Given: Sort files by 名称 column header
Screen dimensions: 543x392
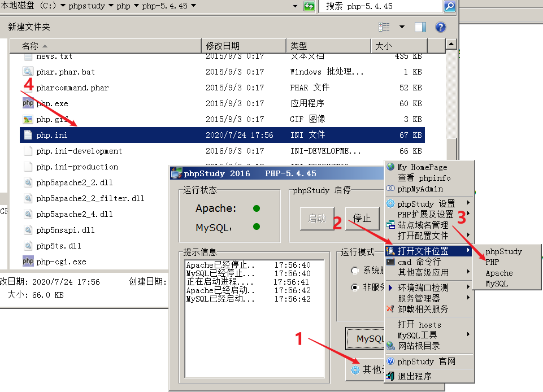Looking at the screenshot, I should tap(106, 46).
